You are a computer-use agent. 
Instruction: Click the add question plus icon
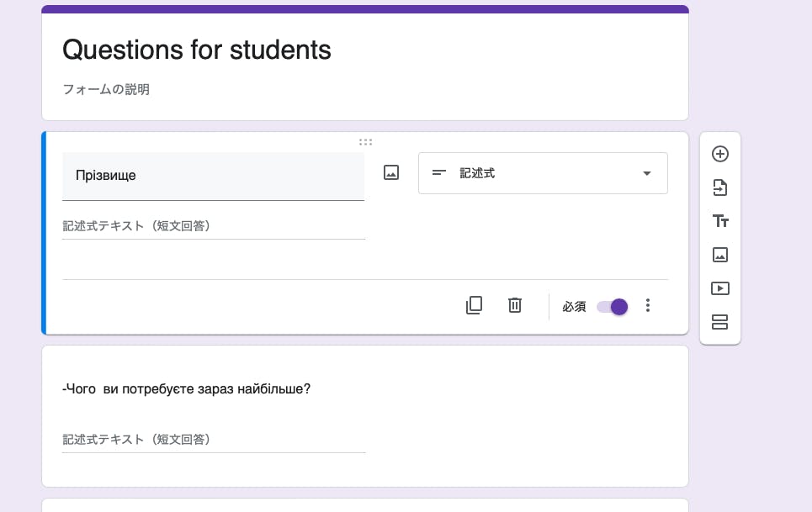coord(719,154)
